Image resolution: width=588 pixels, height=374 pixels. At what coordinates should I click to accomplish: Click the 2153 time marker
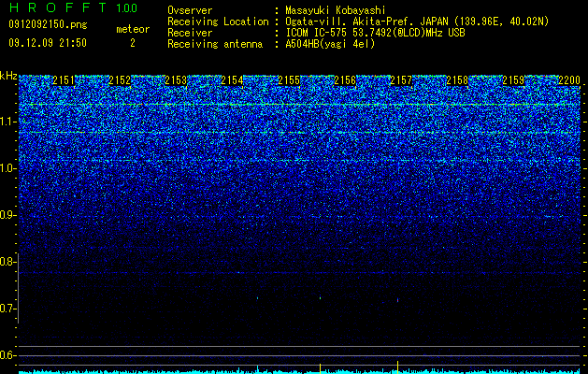[176, 80]
